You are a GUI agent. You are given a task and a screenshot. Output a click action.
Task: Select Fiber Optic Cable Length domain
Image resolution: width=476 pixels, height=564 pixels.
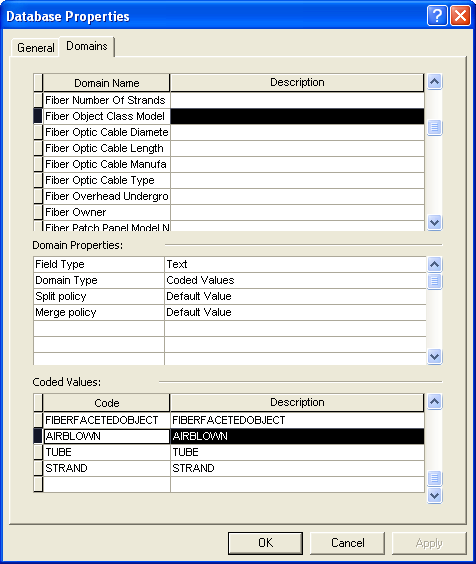[x=106, y=148]
